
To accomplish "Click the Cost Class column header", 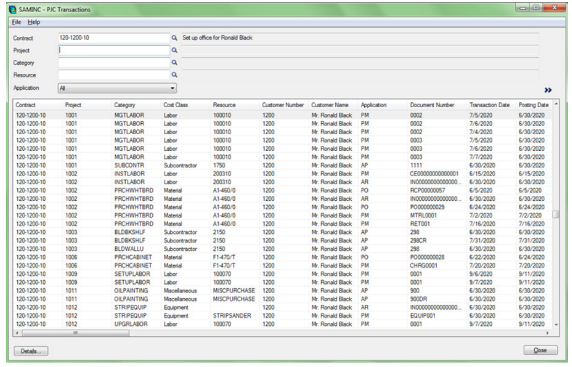I will click(186, 105).
